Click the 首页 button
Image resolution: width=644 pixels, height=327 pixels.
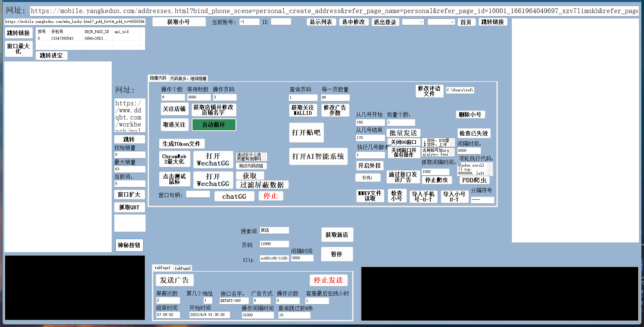466,22
